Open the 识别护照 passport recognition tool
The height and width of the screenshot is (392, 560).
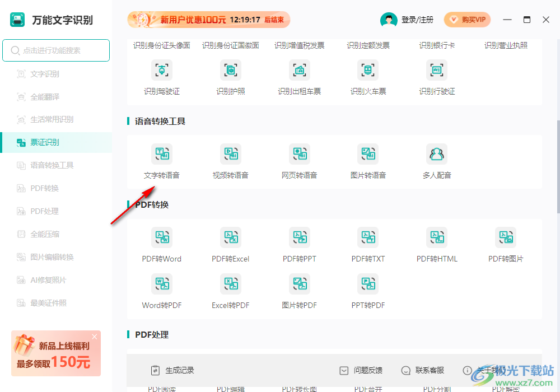[231, 78]
